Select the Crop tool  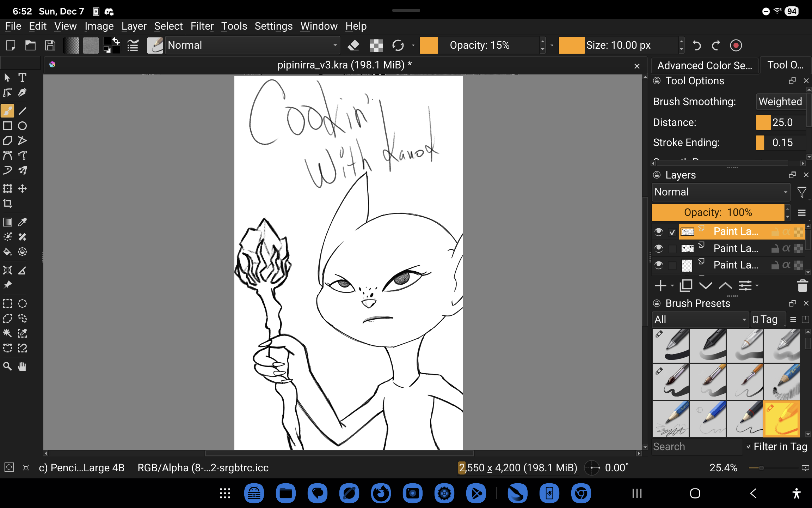coord(7,204)
